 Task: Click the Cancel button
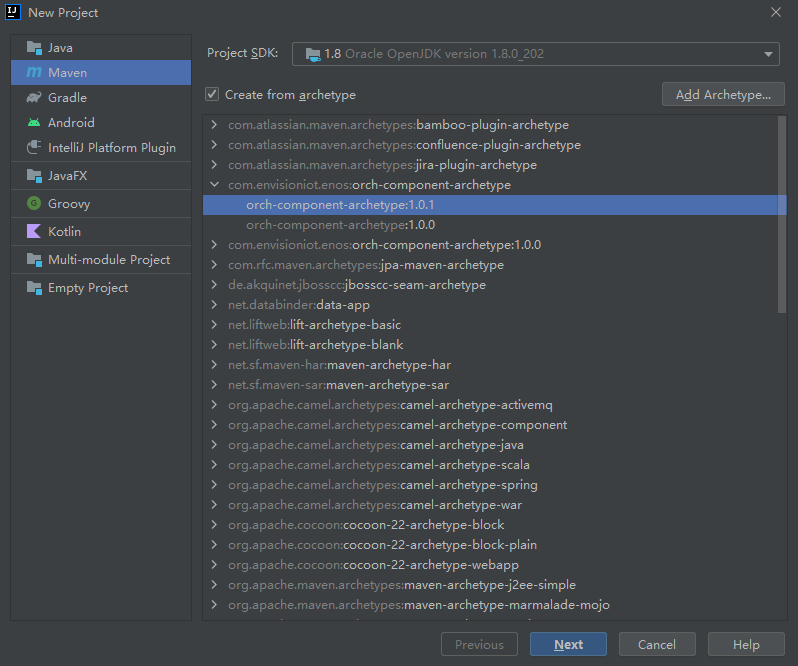point(657,645)
